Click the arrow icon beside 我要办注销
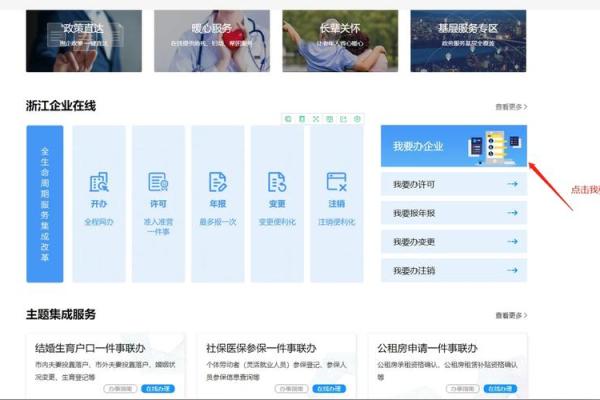600x400 pixels. point(512,270)
